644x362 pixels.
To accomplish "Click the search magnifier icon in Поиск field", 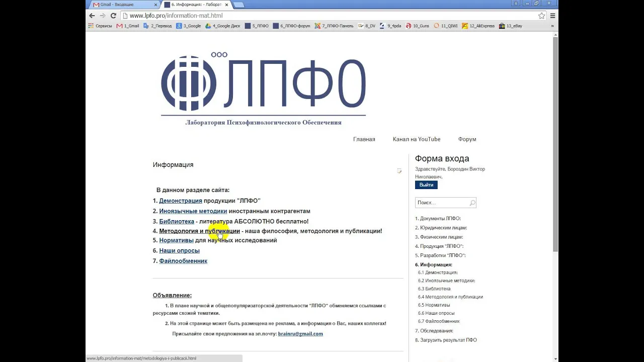I will tap(472, 203).
